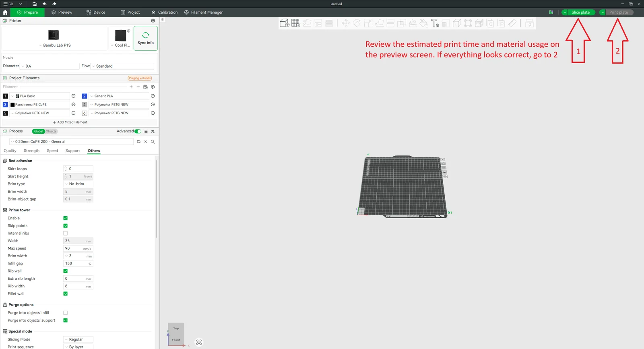Enable the Internal ribs checkbox
The width and height of the screenshot is (644, 349).
click(66, 233)
